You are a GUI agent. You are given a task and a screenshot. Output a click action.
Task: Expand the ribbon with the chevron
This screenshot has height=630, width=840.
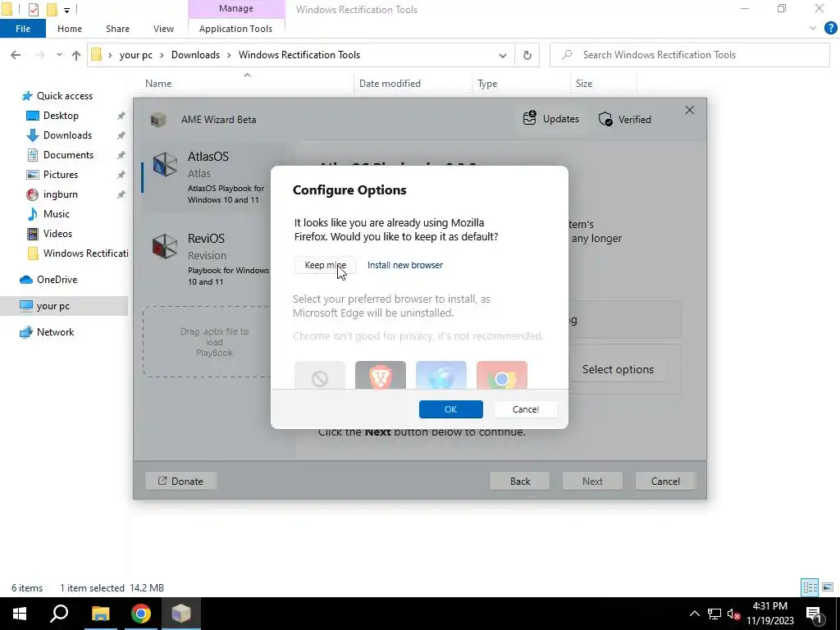(x=813, y=29)
